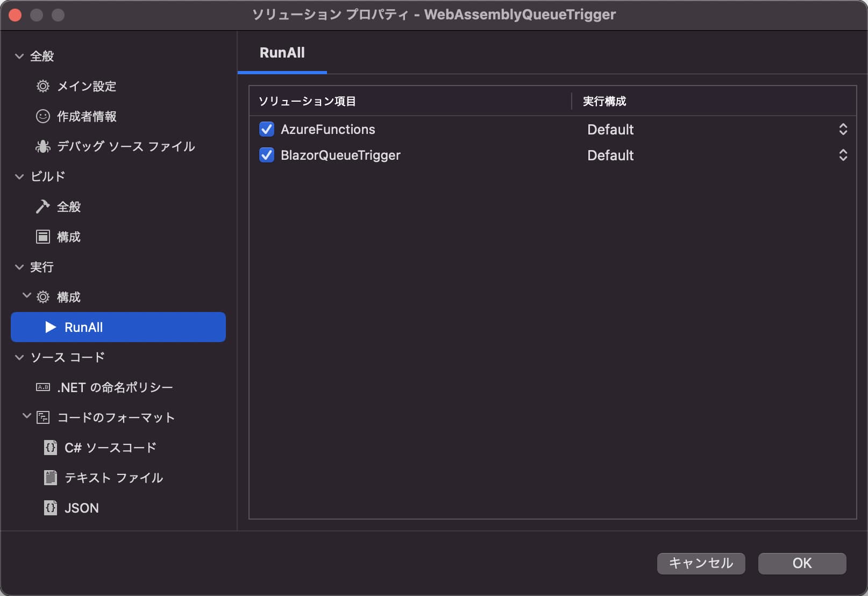The height and width of the screenshot is (596, 868).
Task: Collapse the ビルド section
Action: [19, 176]
